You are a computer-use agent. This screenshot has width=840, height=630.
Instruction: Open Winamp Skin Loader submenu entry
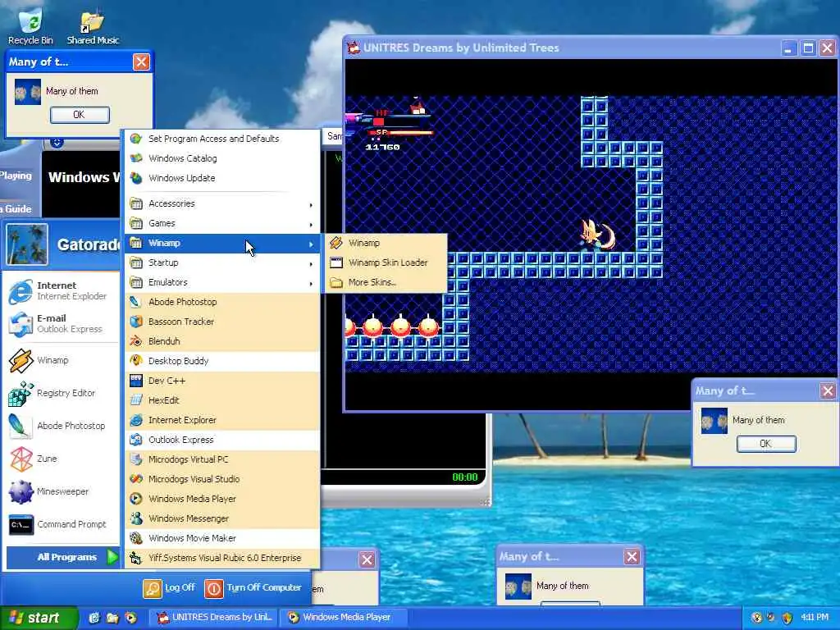point(385,262)
